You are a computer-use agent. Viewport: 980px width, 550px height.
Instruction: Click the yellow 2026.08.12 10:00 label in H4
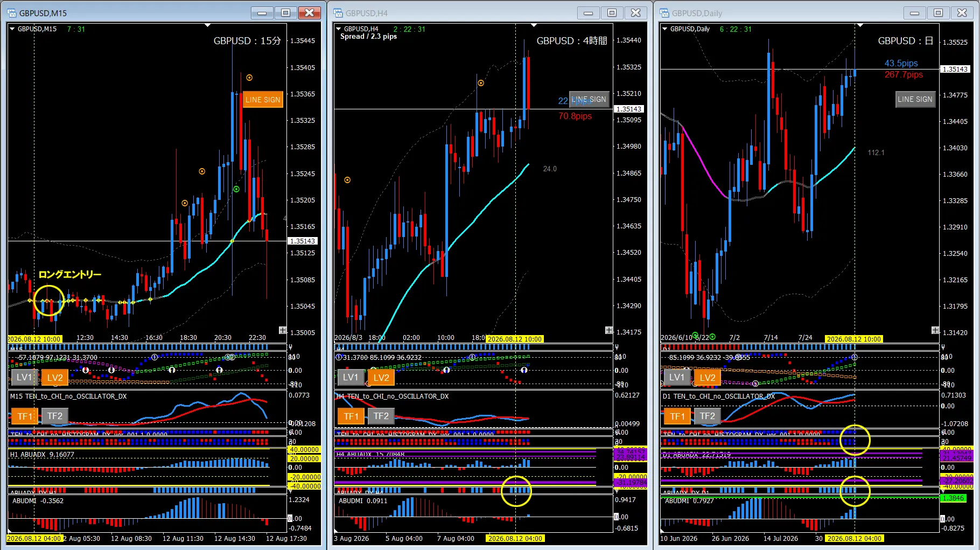click(x=515, y=339)
